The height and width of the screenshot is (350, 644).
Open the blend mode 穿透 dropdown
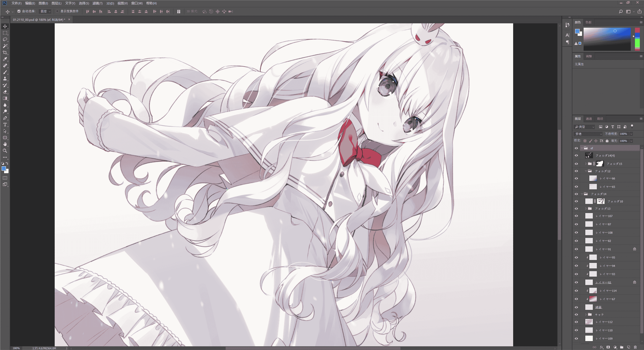(588, 134)
